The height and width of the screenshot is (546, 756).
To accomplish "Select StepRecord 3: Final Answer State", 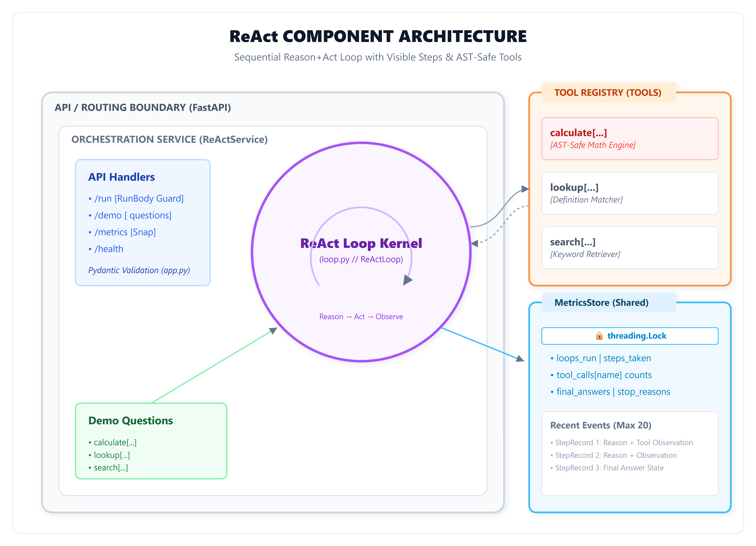I will 607,468.
